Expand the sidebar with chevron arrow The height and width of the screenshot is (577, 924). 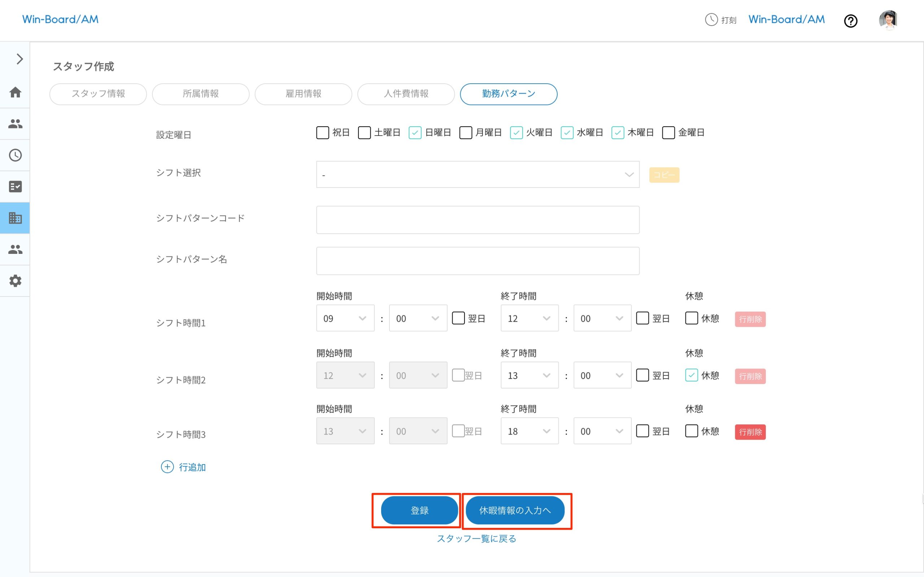(19, 59)
